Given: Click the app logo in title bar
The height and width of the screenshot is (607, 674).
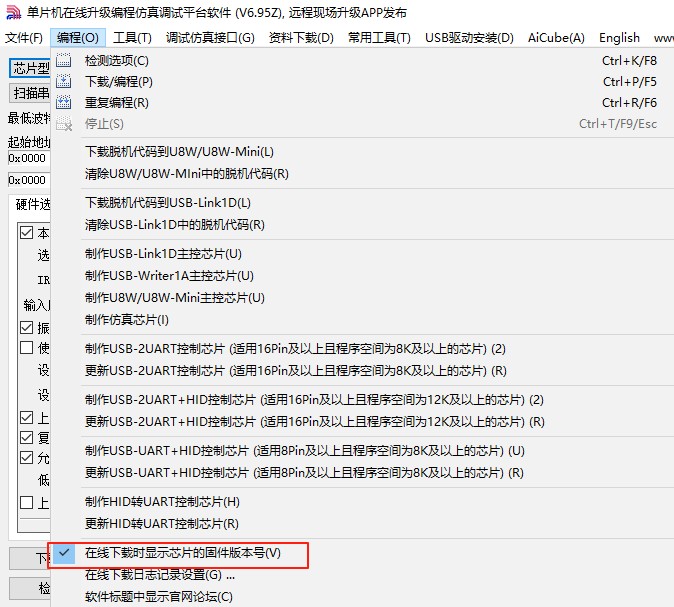Looking at the screenshot, I should click(x=13, y=13).
